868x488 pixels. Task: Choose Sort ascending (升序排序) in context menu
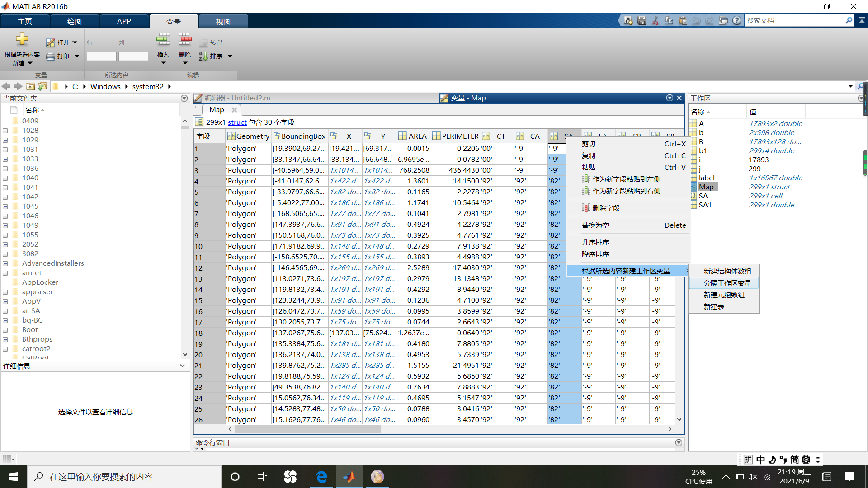(595, 242)
